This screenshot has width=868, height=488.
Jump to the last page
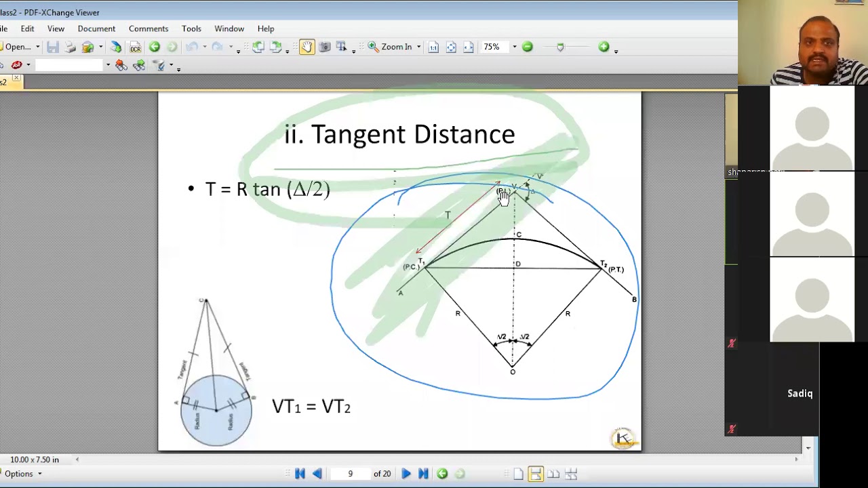(x=423, y=474)
